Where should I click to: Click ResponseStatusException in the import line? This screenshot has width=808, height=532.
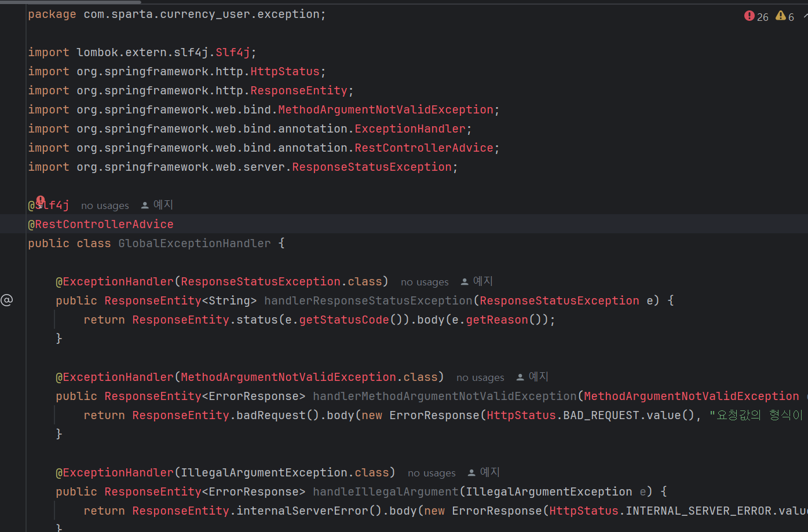point(372,167)
